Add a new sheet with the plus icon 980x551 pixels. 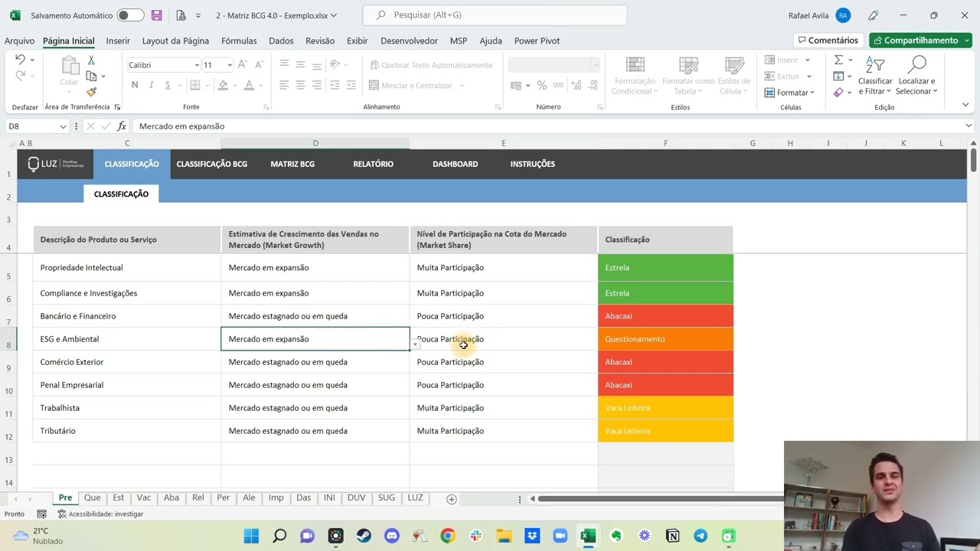coord(452,499)
